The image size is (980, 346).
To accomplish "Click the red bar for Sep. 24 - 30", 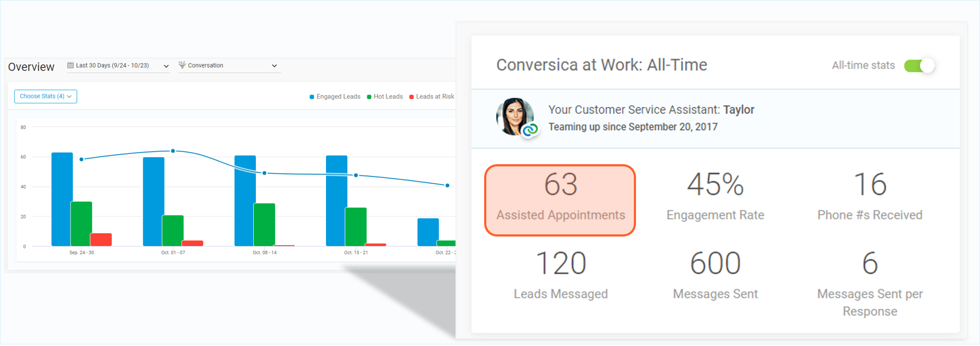I will (x=101, y=240).
